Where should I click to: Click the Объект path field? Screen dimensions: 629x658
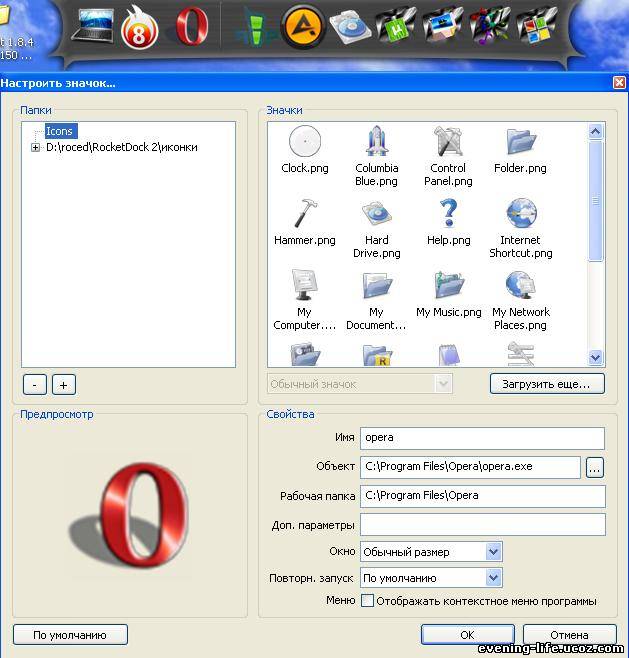[x=470, y=467]
